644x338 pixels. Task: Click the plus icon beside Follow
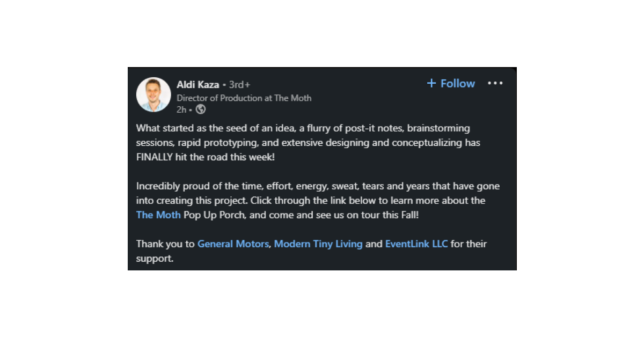pyautogui.click(x=431, y=83)
